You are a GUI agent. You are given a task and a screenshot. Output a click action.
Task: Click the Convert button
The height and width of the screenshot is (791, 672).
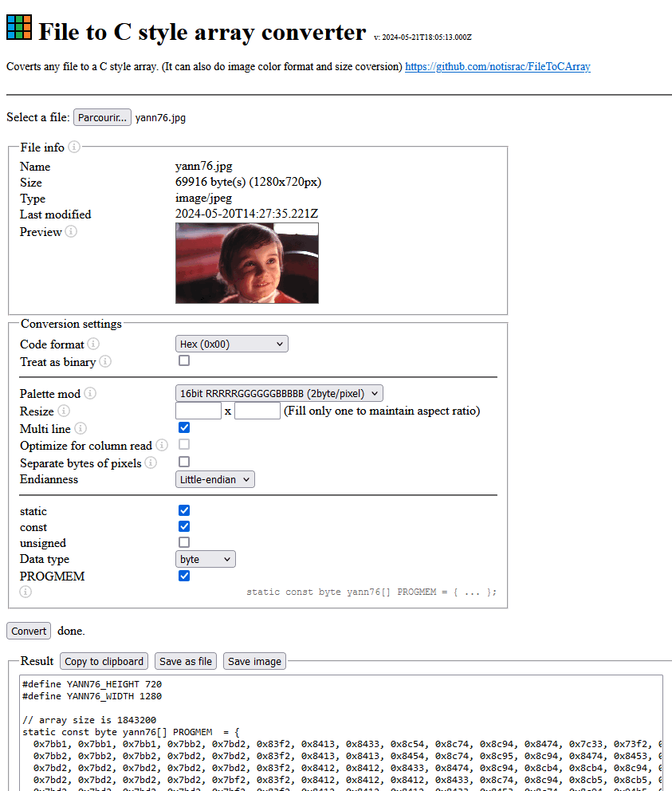[x=29, y=631]
